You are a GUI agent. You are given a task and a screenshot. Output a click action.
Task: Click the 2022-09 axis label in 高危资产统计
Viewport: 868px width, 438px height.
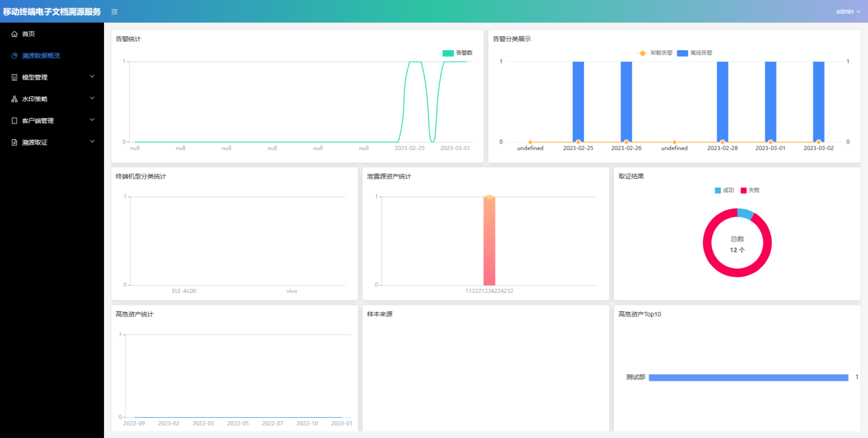point(134,423)
